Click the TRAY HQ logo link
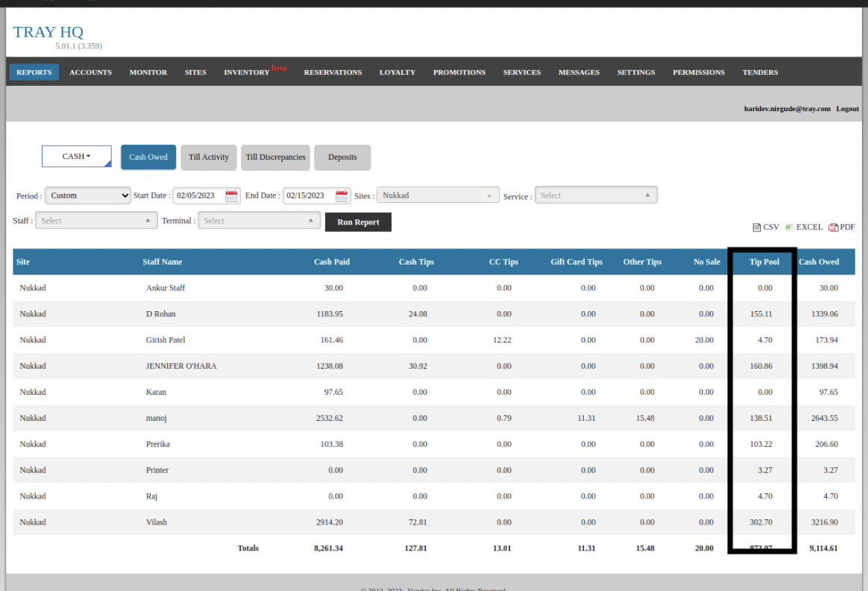868x591 pixels. tap(48, 32)
